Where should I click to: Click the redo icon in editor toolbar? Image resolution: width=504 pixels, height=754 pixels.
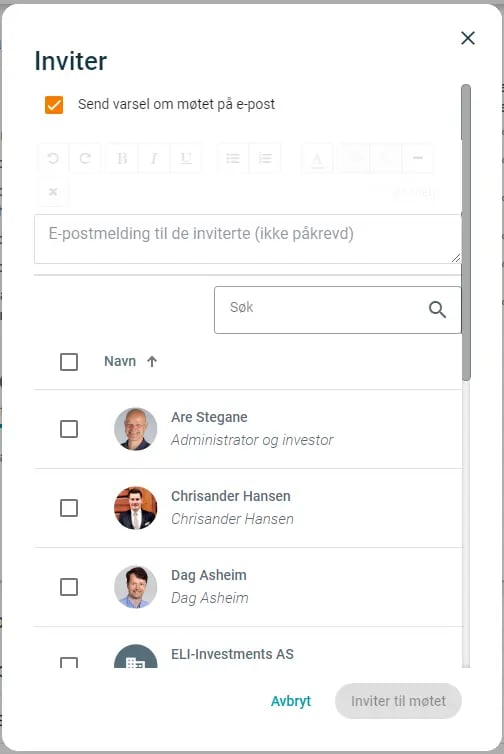tap(85, 158)
